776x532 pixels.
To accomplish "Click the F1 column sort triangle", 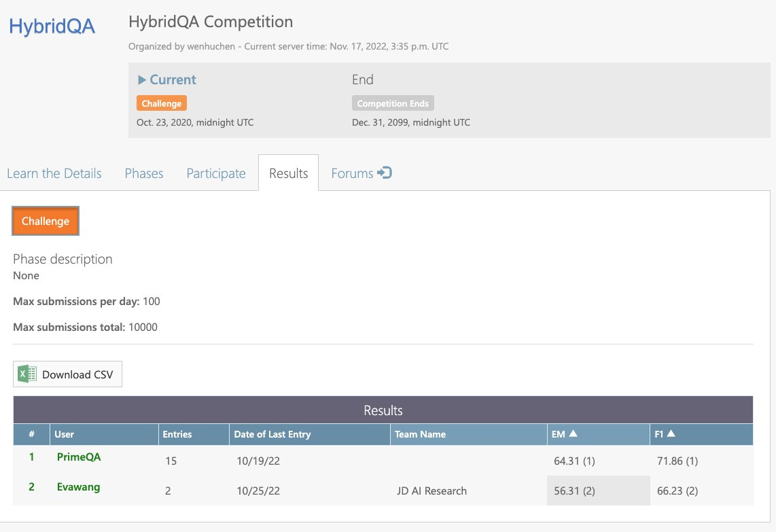I will coord(670,434).
